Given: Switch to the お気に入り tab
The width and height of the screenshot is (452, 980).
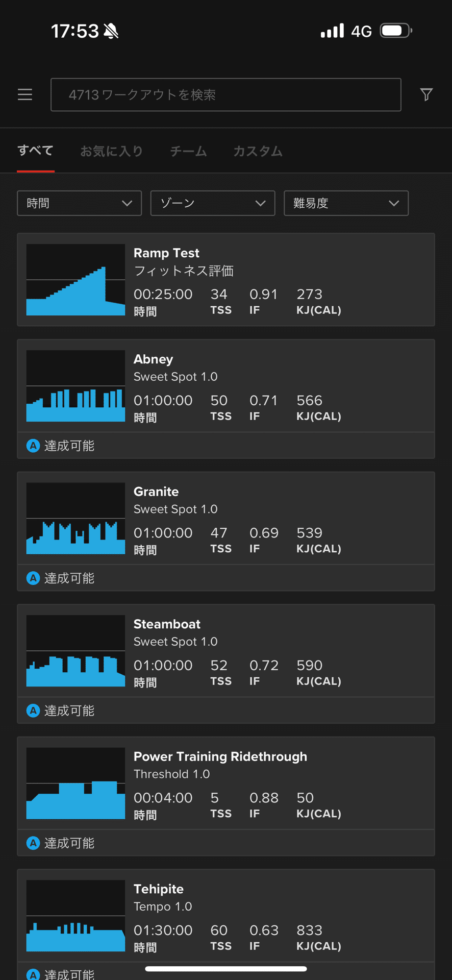Looking at the screenshot, I should [x=111, y=151].
